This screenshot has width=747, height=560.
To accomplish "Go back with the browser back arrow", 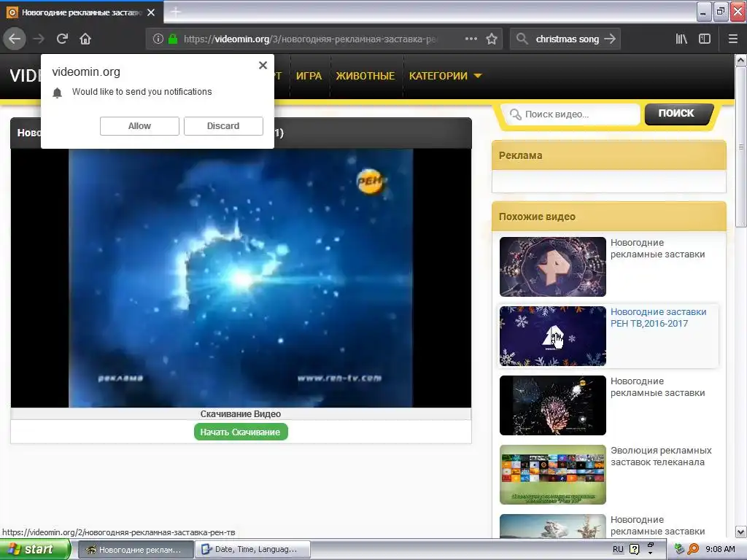I will pos(15,39).
